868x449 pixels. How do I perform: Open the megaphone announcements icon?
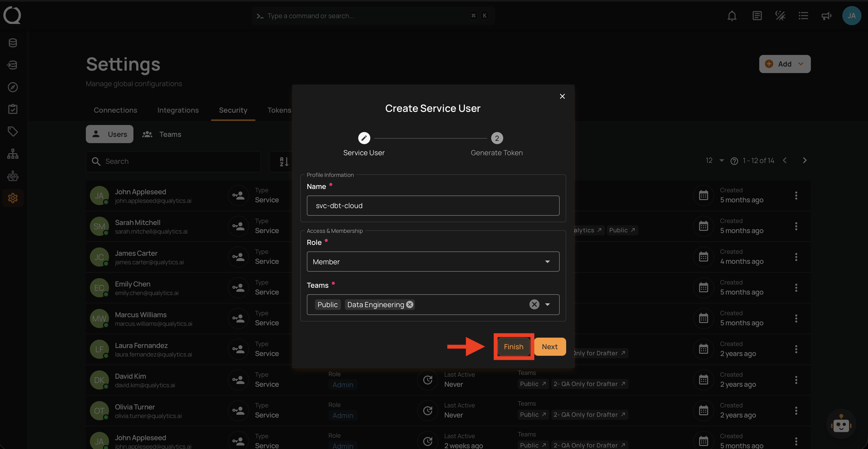(826, 16)
